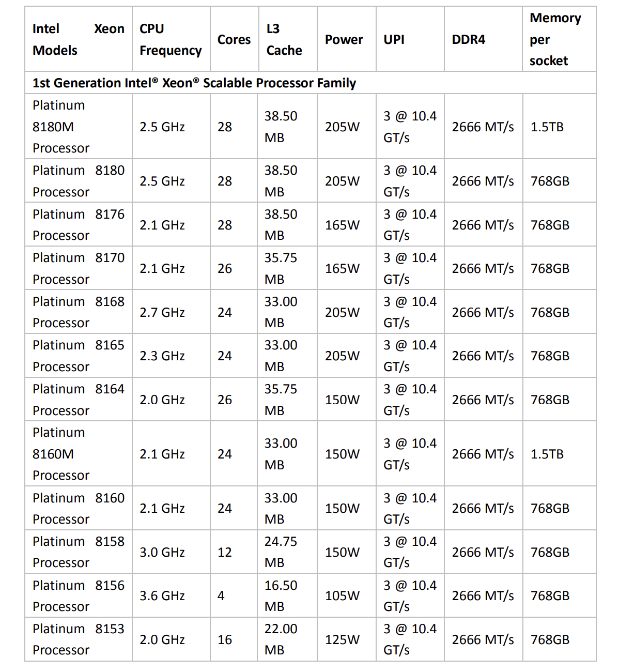Click the UPI column header
The image size is (619, 672).
pyautogui.click(x=394, y=39)
